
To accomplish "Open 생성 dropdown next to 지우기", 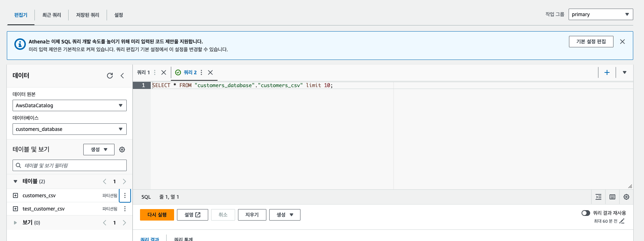I will coord(285,215).
